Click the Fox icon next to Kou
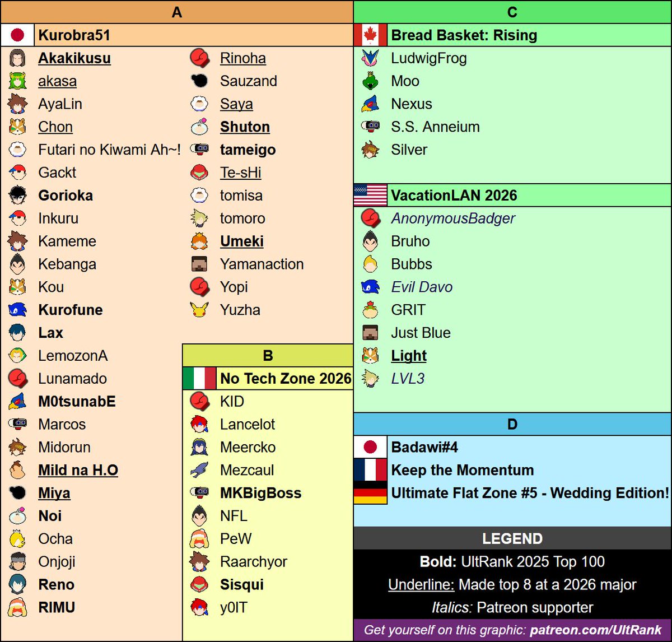 (17, 287)
